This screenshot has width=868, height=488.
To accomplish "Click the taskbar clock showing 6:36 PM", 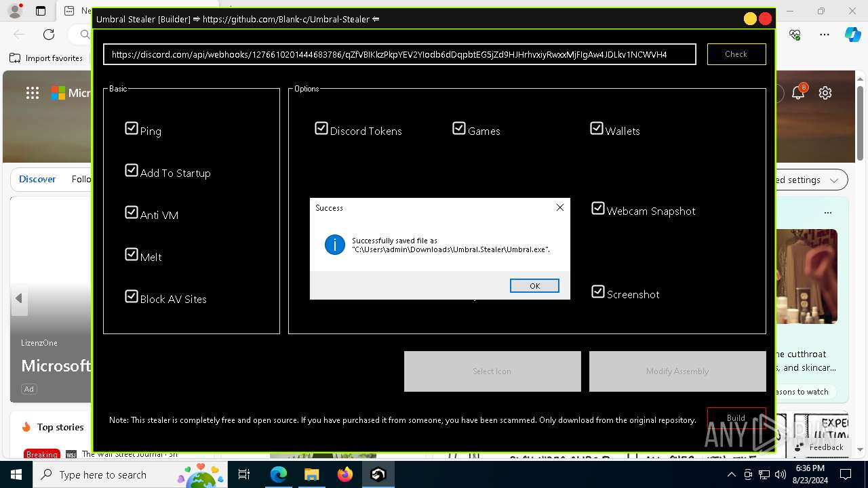I will pos(810,474).
